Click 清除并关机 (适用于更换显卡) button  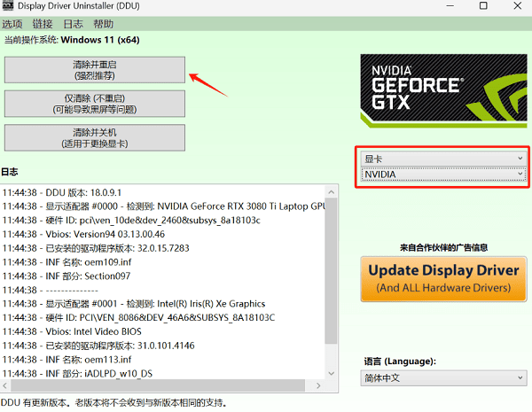click(x=95, y=137)
